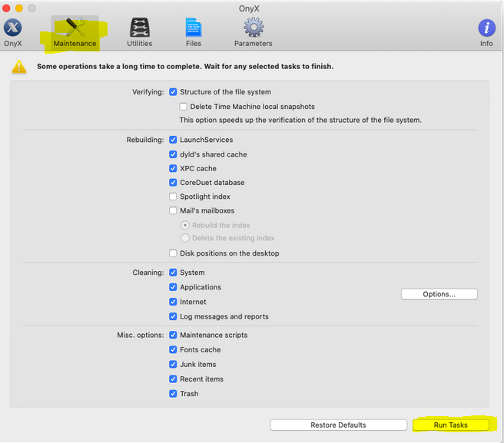504x443 pixels.
Task: Toggle Fonts cache checkbox
Action: click(x=173, y=349)
